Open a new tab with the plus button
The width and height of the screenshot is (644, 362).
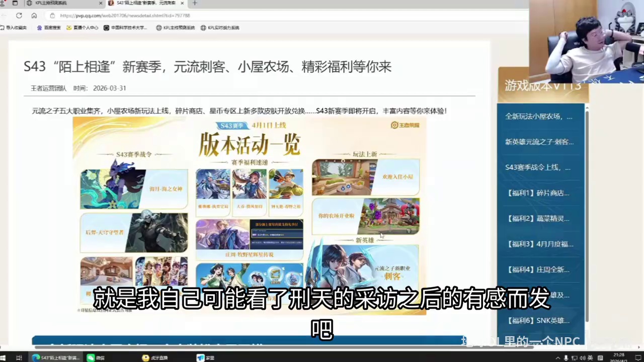point(194,4)
